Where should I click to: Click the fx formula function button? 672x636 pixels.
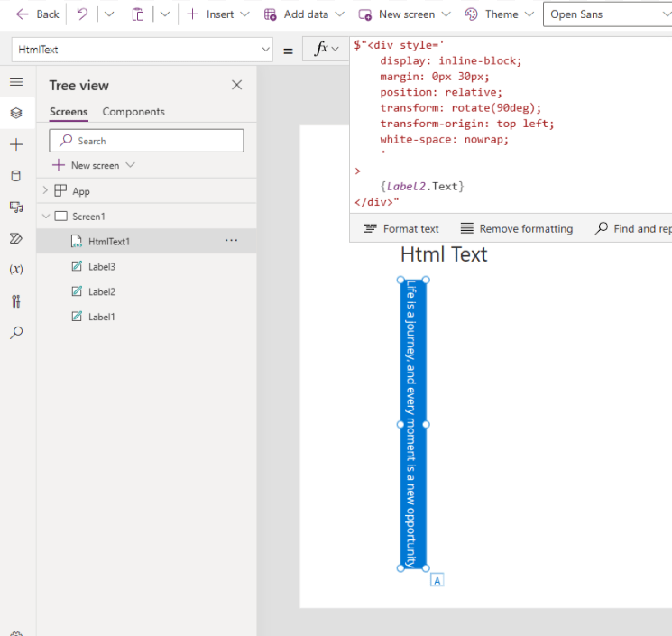pyautogui.click(x=326, y=49)
